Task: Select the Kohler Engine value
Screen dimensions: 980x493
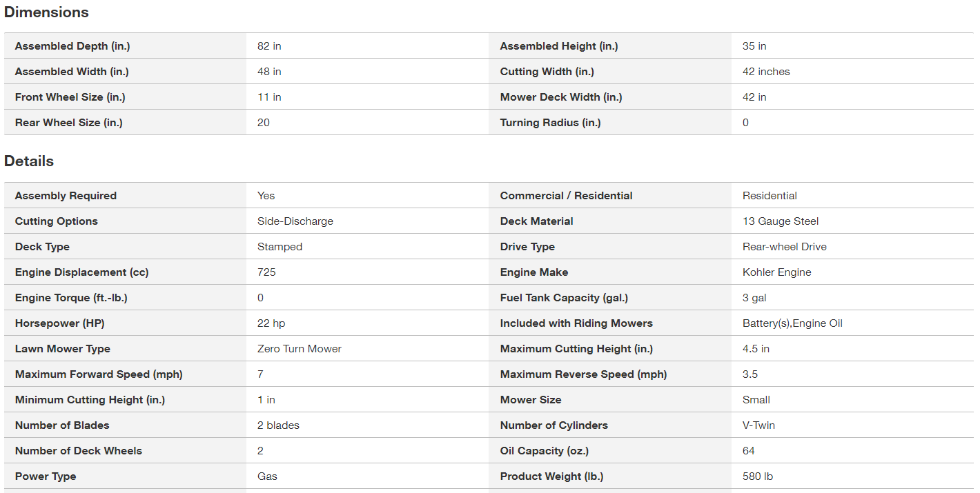Action: 777,272
